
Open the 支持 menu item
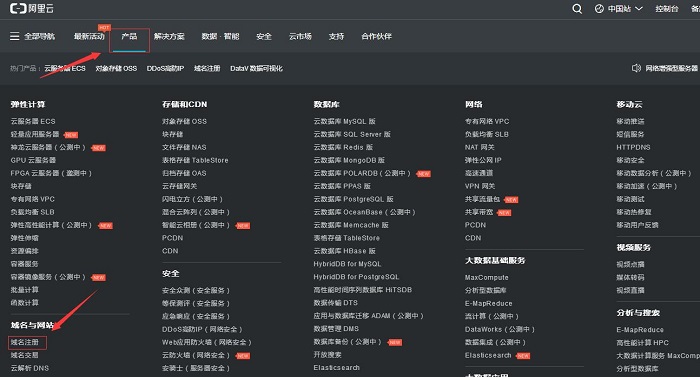[x=336, y=36]
